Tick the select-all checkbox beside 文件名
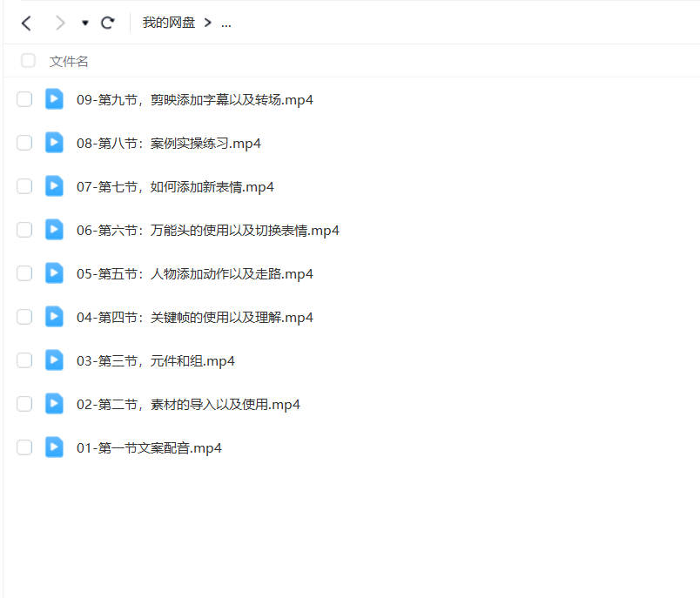Screen dimensions: 700x598 28,61
